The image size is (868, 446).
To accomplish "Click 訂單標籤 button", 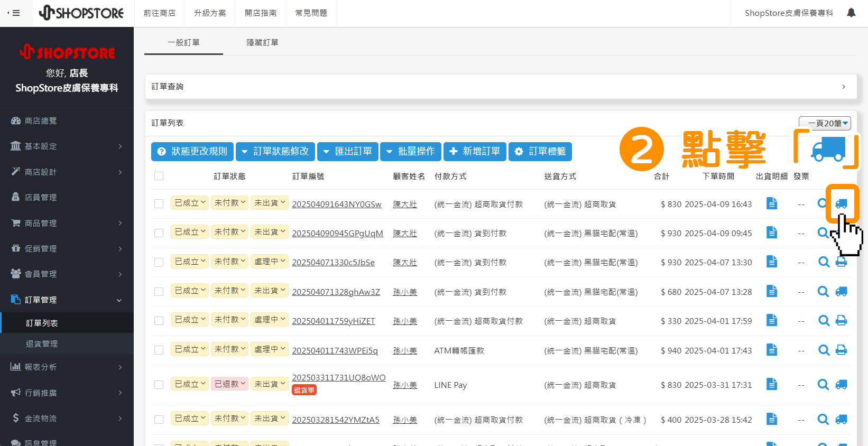I will (540, 152).
